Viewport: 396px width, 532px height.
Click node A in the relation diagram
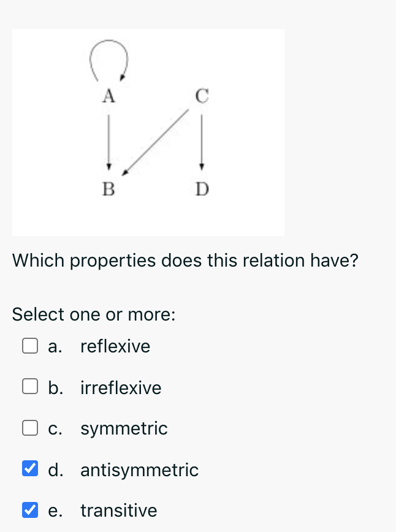(108, 95)
